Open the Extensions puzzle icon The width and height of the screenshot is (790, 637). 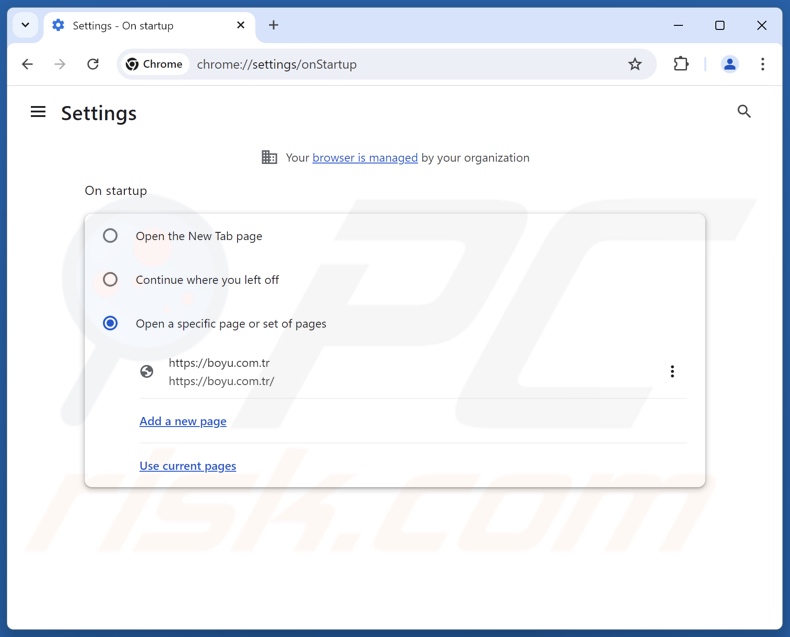point(681,64)
